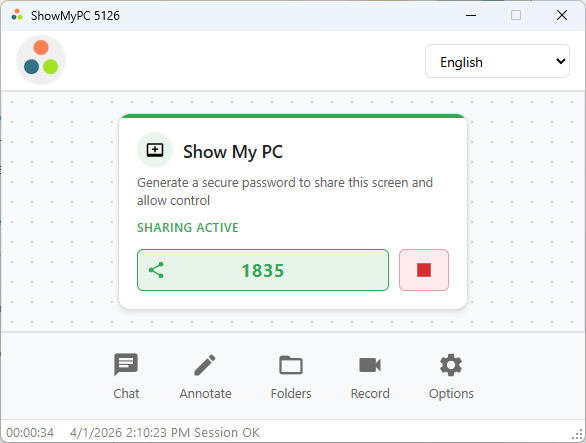Minimize the ShowMyPC window
The image size is (586, 443).
click(471, 15)
